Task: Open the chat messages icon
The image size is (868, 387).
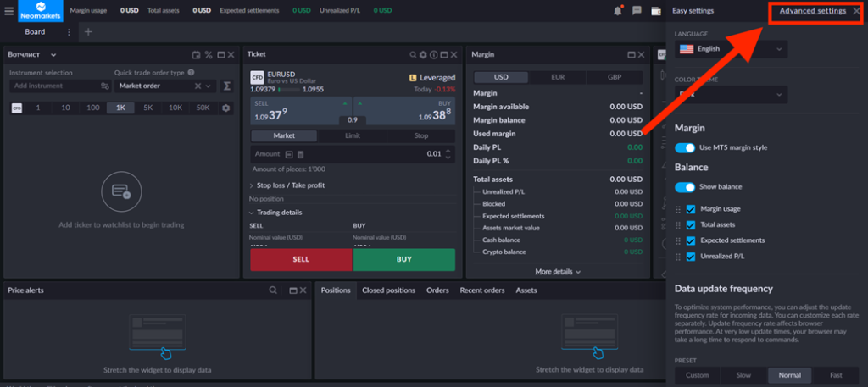Action: click(x=637, y=11)
